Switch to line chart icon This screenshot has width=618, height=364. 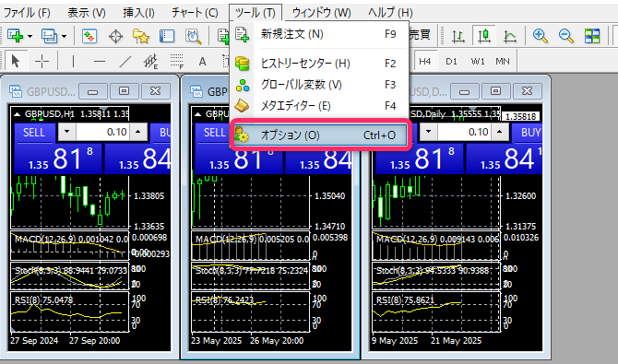(510, 36)
